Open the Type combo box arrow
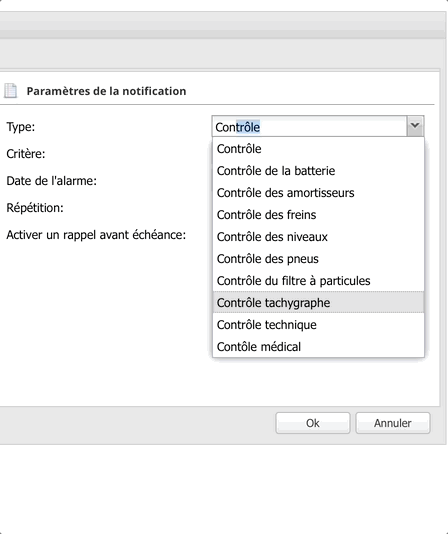This screenshot has width=448, height=534. [415, 126]
